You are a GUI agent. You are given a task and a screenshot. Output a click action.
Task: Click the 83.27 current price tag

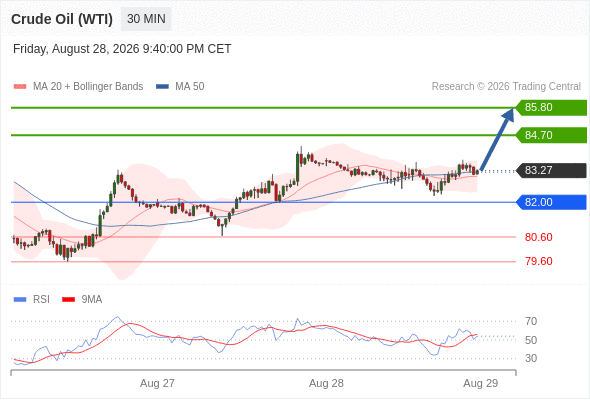coord(551,170)
